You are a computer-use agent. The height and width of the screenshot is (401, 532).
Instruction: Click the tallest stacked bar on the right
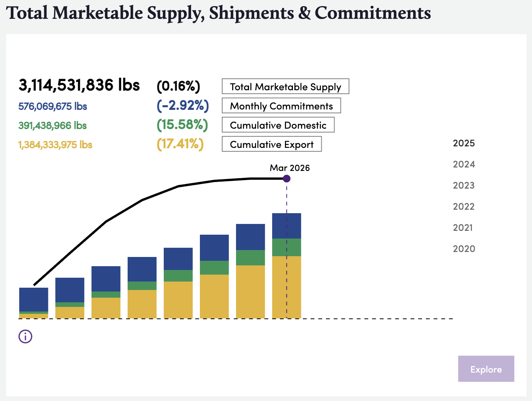pyautogui.click(x=286, y=265)
